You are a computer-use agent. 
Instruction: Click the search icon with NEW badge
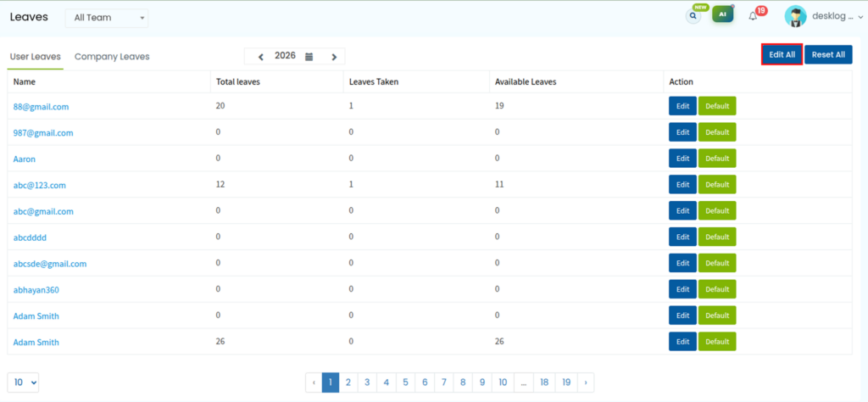pos(693,16)
